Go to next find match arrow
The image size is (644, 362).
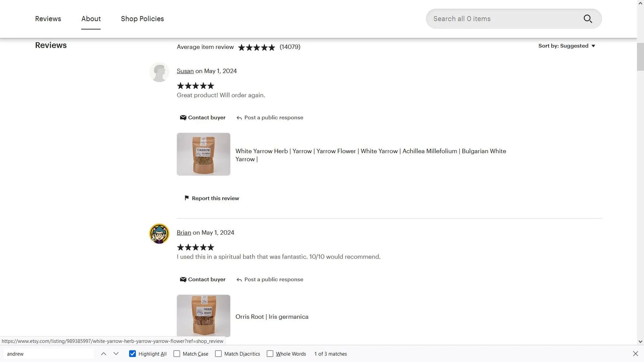pos(116,354)
